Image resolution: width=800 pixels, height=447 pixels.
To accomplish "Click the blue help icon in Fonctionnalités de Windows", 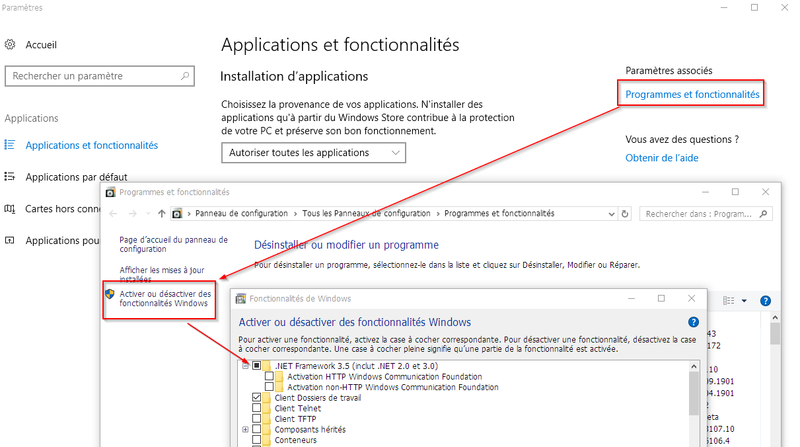I will coord(693,322).
